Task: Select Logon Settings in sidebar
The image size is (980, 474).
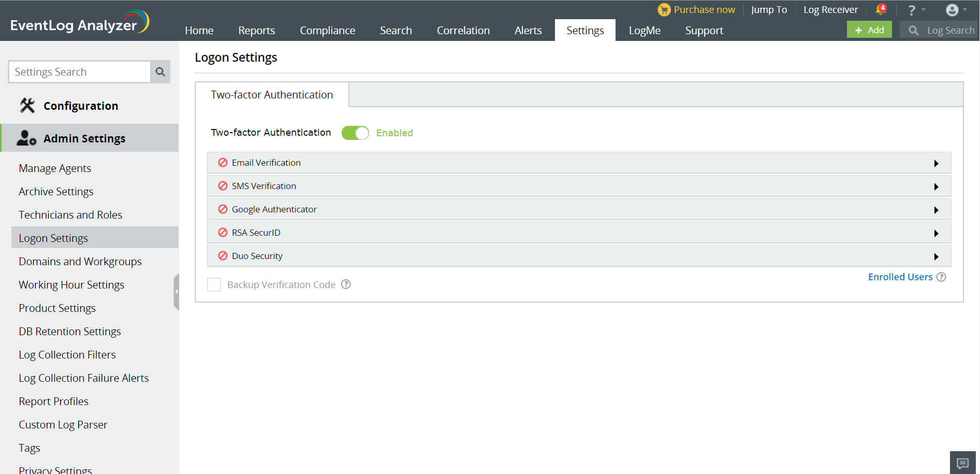Action: (x=95, y=238)
